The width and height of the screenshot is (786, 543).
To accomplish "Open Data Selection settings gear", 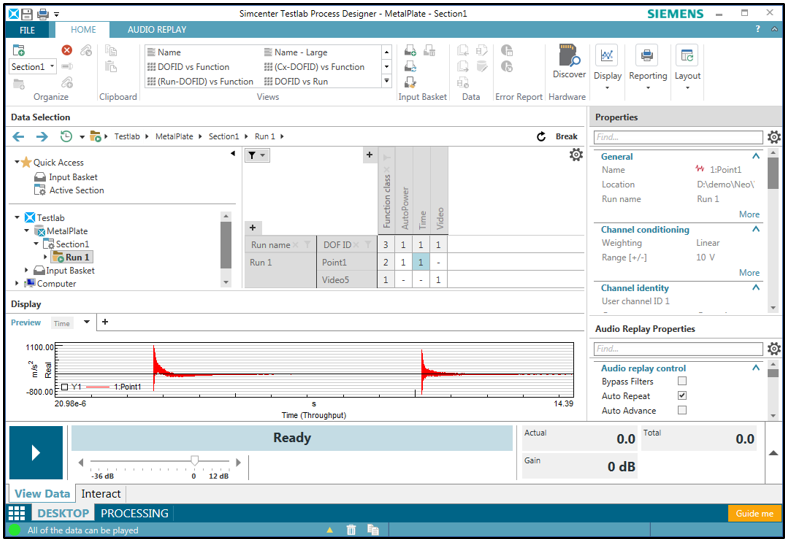I will [575, 155].
